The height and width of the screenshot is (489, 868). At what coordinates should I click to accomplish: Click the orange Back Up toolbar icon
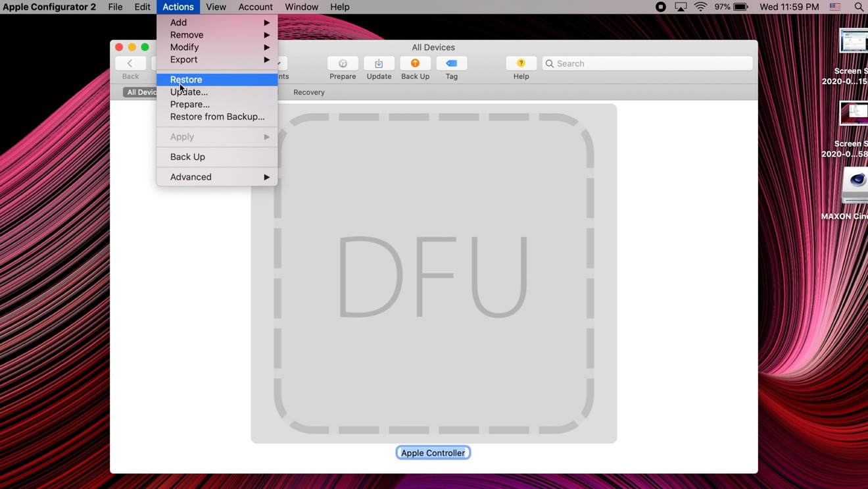pos(415,63)
